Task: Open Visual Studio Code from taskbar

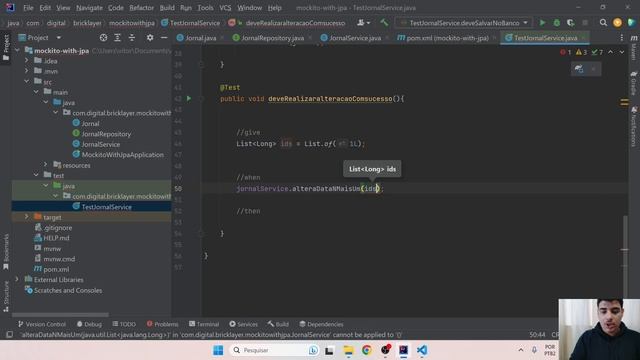Action: click(422, 350)
